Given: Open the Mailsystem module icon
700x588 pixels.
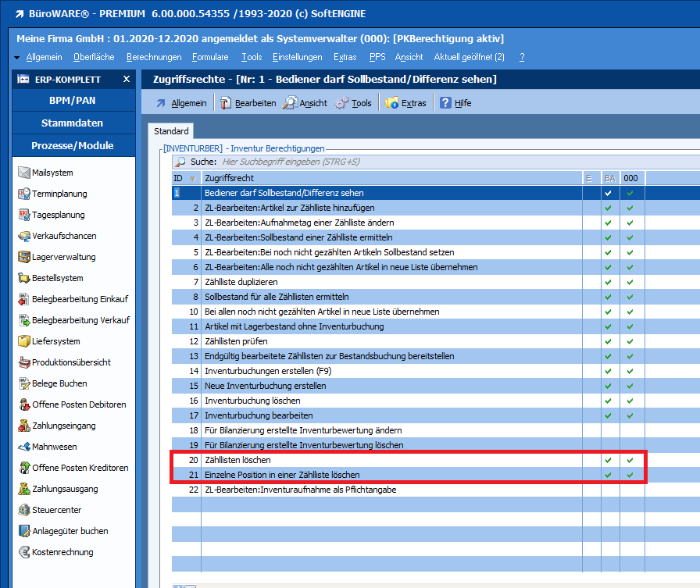Looking at the screenshot, I should point(24,173).
